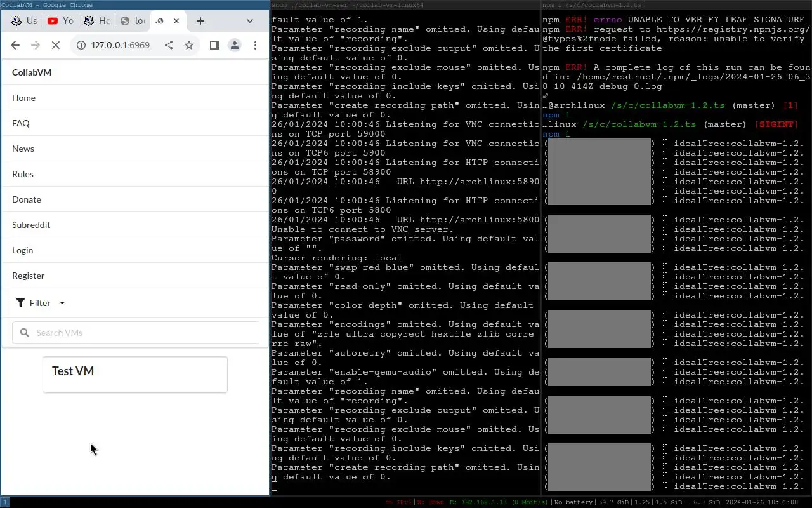
Task: Click the collab-vm-server terminal cursor block
Action: tap(274, 486)
